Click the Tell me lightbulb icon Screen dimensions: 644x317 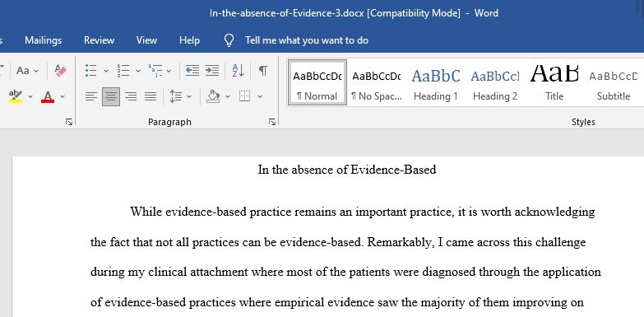pos(229,40)
